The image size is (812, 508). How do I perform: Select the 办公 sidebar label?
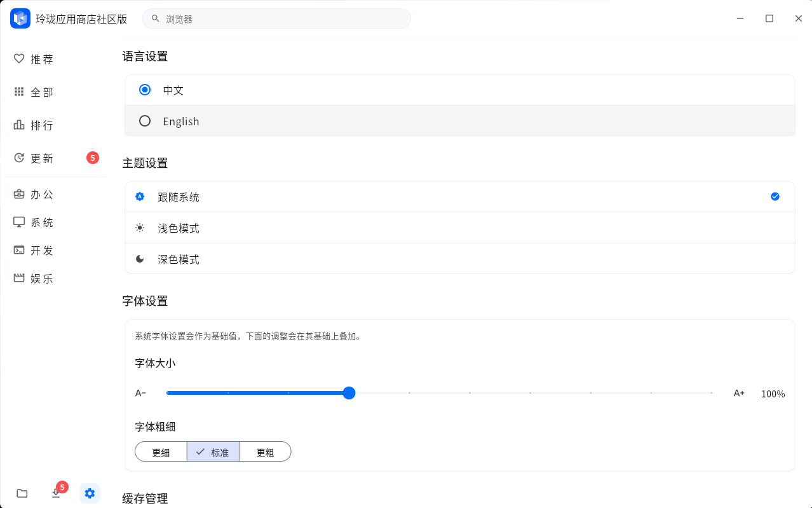coord(42,195)
